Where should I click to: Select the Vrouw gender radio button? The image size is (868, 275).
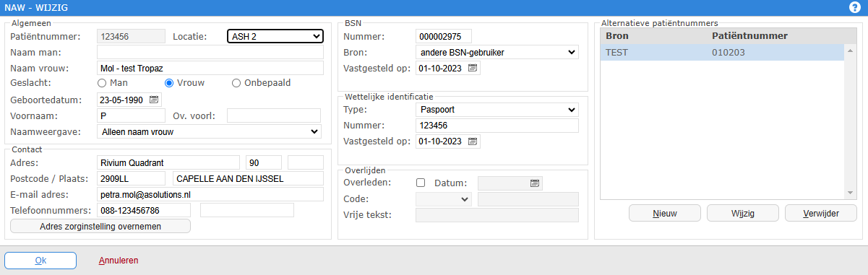point(170,83)
